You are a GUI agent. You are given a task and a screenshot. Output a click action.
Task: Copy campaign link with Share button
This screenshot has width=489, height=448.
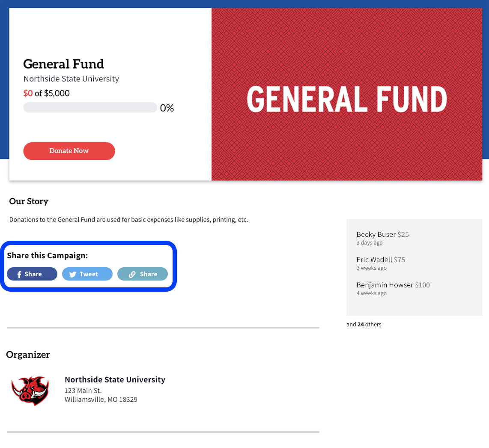[143, 274]
